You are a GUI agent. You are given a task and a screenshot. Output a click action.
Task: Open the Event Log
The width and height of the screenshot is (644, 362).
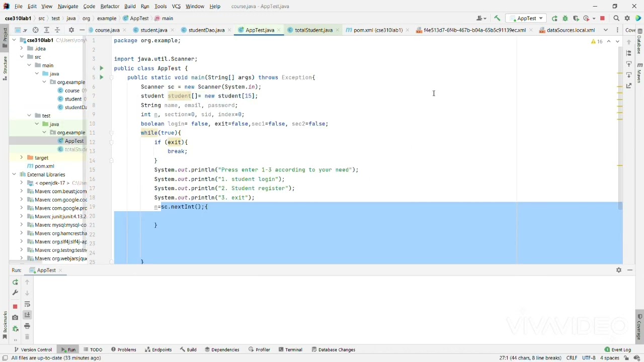point(618,350)
